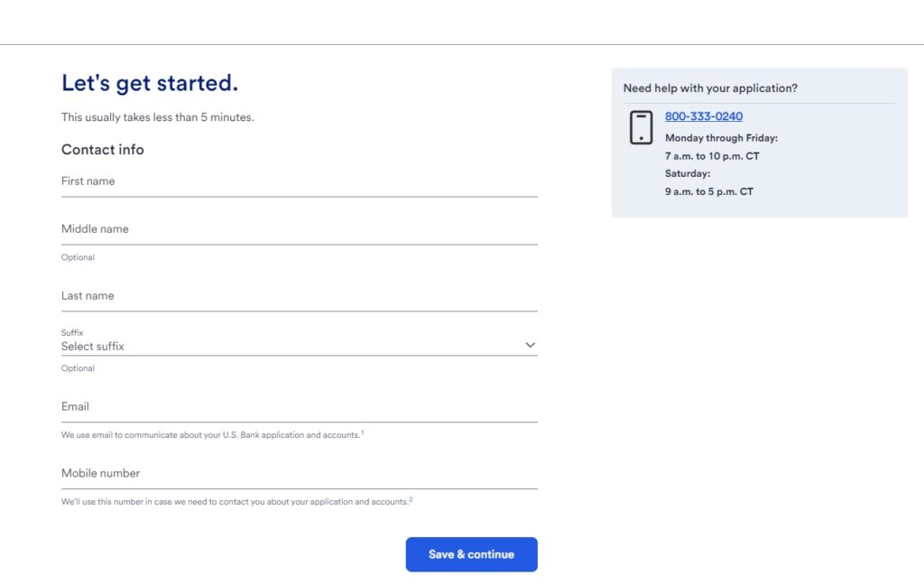Open footnote 2 after mobile number disclaimer
Viewport: 924px width, 585px height.
(411, 499)
